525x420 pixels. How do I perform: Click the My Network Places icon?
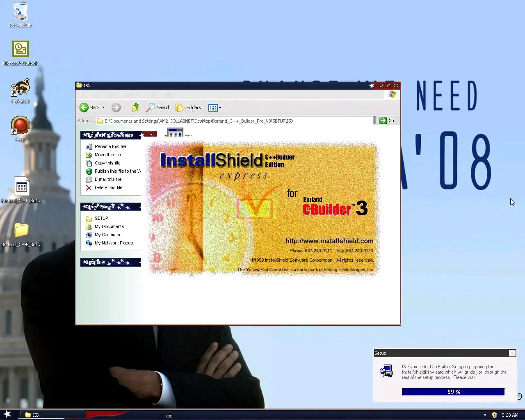pyautogui.click(x=89, y=243)
